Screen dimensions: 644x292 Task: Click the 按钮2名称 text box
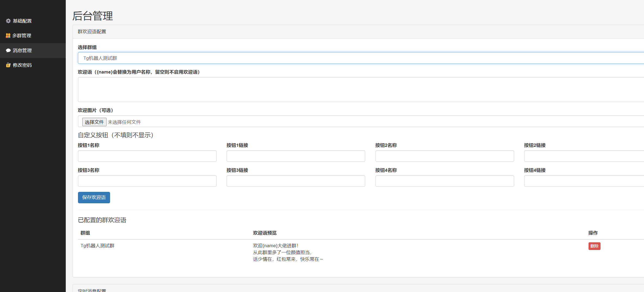click(445, 156)
